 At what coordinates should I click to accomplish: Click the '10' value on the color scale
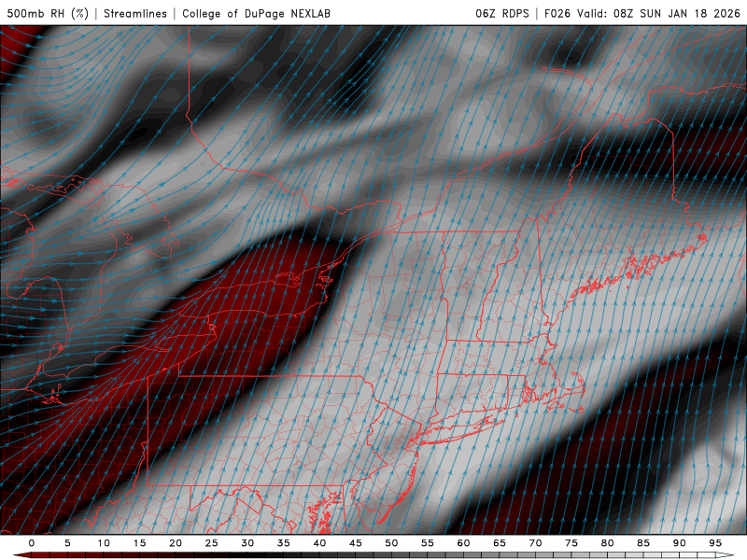[104, 543]
